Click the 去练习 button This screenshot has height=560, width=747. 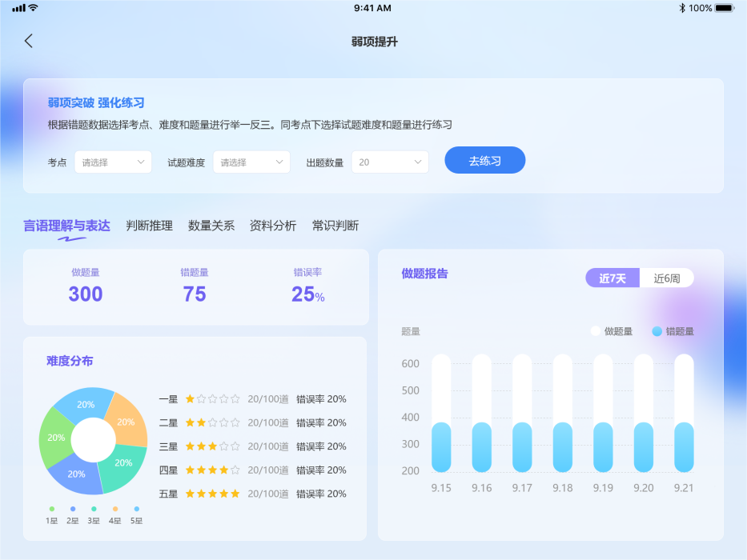tap(485, 161)
